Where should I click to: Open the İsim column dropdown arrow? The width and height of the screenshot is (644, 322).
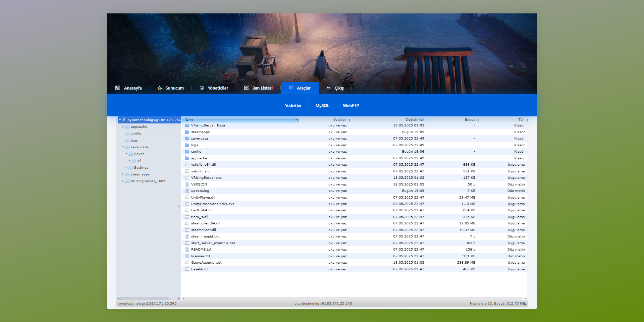coord(296,120)
